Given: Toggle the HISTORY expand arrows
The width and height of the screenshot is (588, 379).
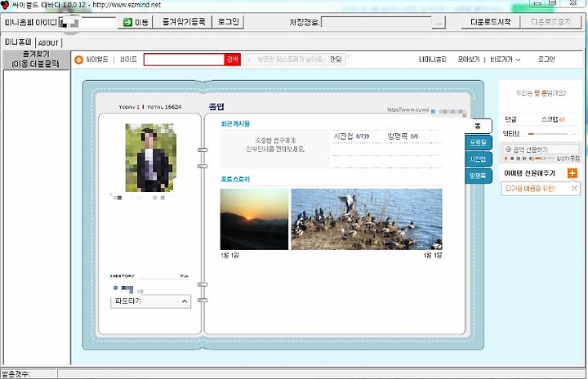Looking at the screenshot, I should point(184,276).
